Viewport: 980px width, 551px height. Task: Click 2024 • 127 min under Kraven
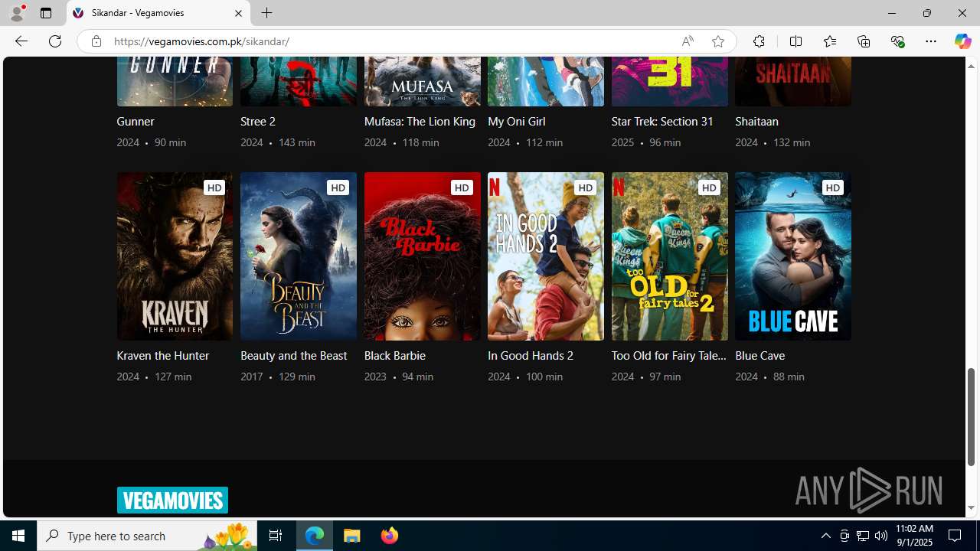[x=154, y=377]
